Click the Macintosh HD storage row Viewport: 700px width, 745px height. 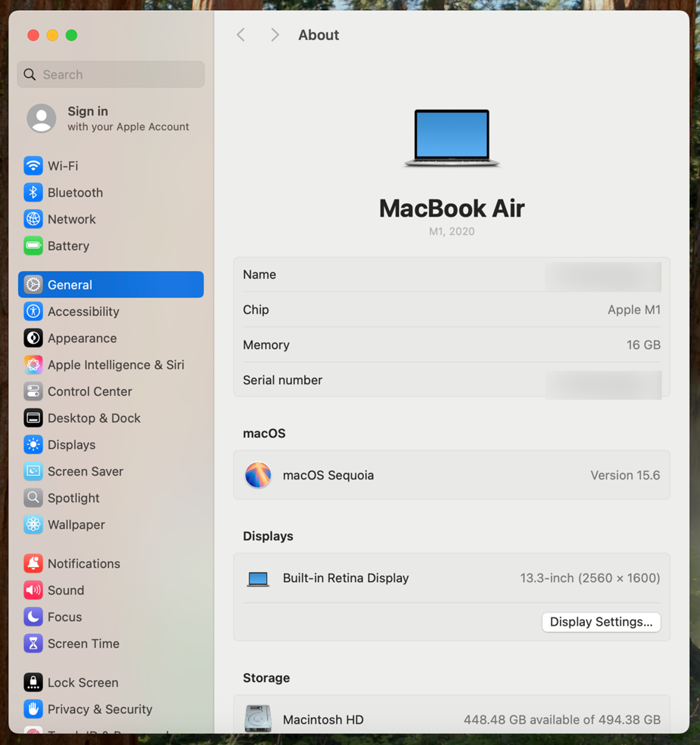452,719
